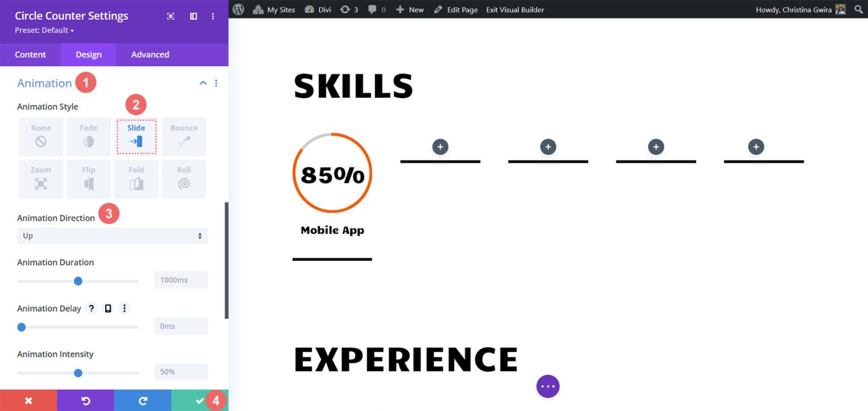Select the Zoom animation style
Viewport: 868px width, 411px height.
tap(40, 178)
